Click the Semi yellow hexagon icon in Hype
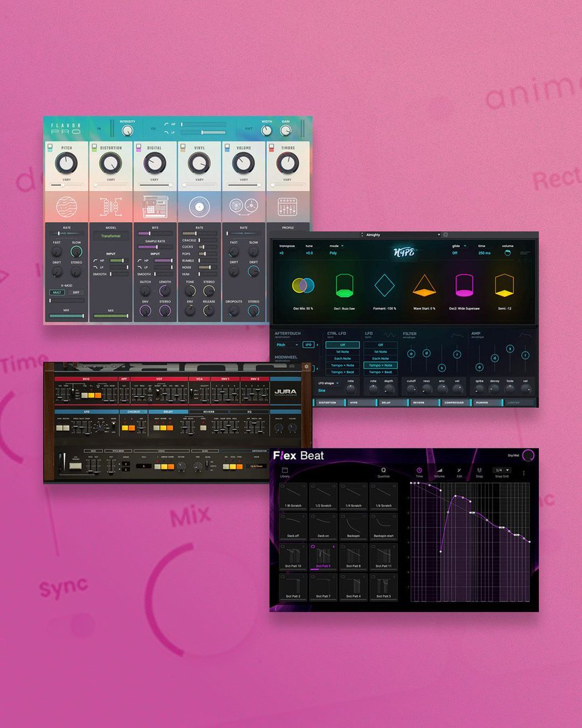Image resolution: width=582 pixels, height=728 pixels. 504,285
